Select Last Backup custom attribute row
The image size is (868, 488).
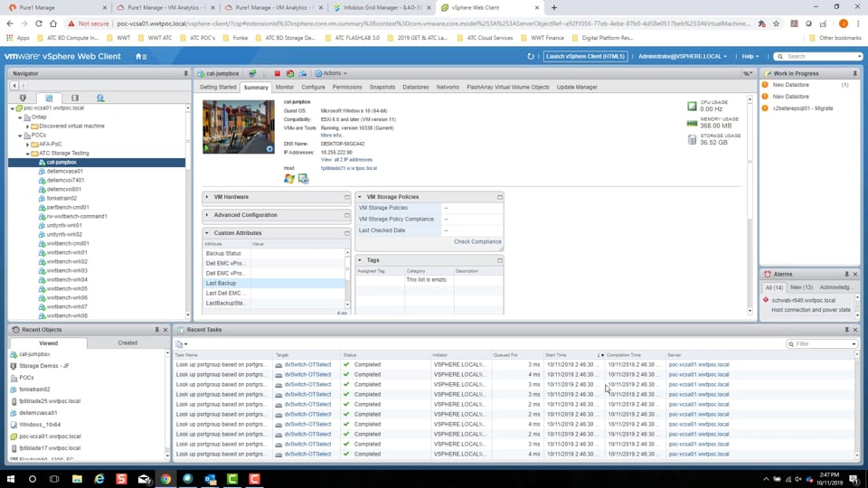click(x=274, y=283)
